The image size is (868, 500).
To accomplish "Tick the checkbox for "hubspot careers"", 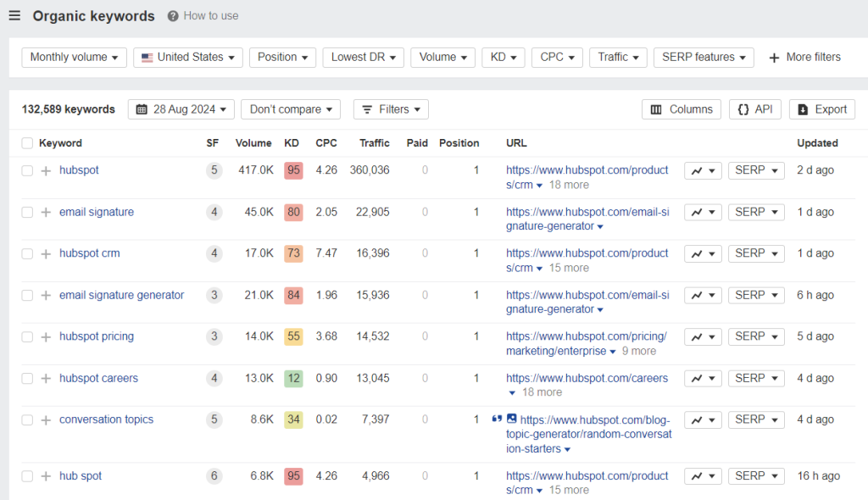I will 26,378.
